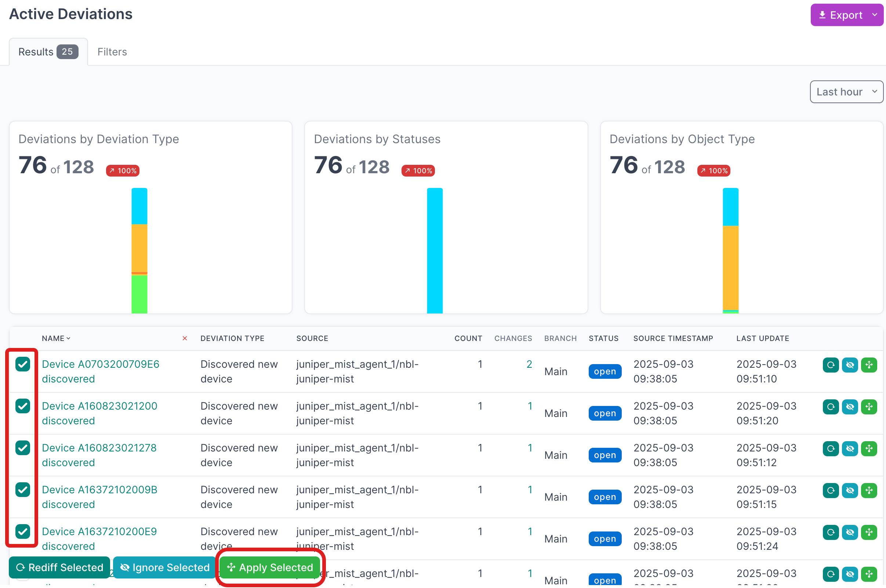Click the Ignore Selected button
The image size is (886, 588).
(164, 567)
